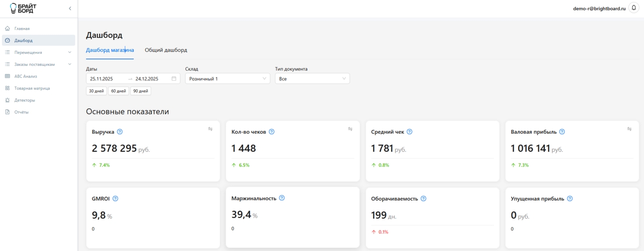644x251 pixels.
Task: Click the help icon beside Средний чек
Action: point(409,132)
